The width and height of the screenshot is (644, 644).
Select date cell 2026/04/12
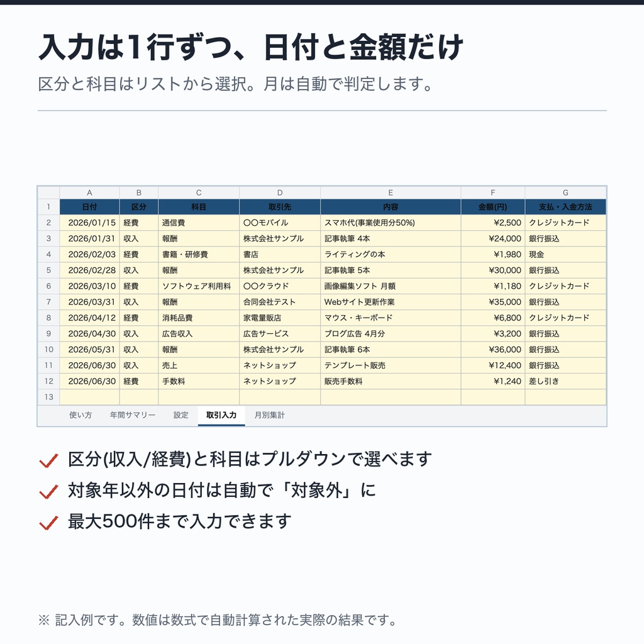[x=89, y=318]
